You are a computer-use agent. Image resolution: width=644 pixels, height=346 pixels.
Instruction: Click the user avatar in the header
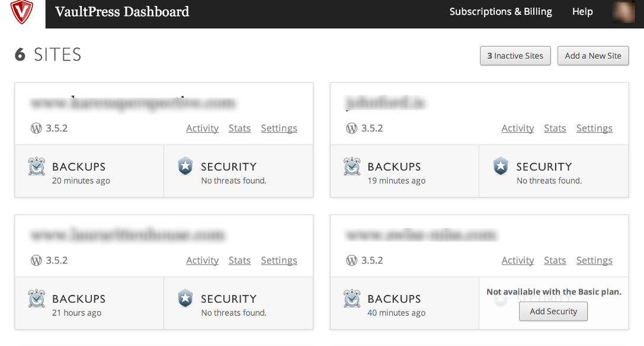(x=624, y=12)
